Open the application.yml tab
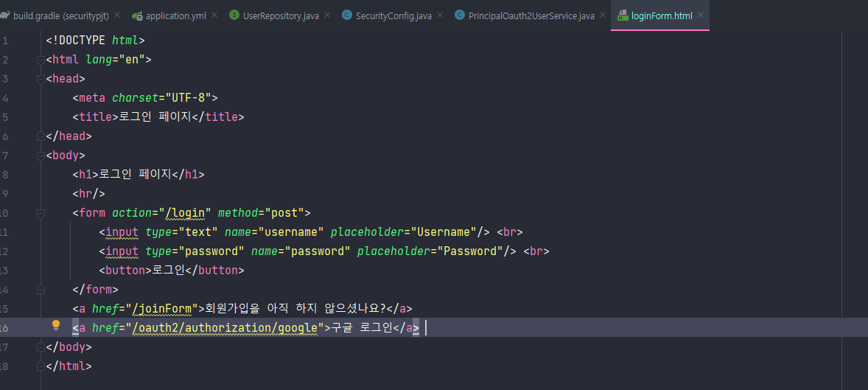Screen dimensions: 868x390 (175, 15)
